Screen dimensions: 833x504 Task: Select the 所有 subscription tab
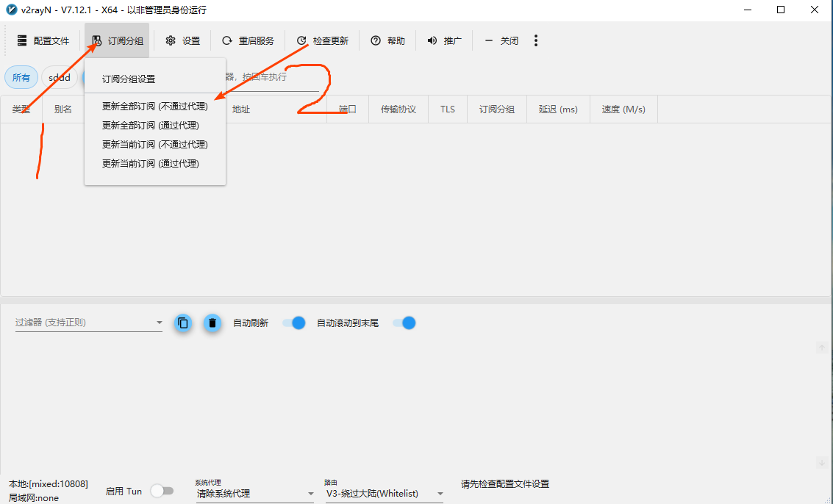pyautogui.click(x=21, y=78)
